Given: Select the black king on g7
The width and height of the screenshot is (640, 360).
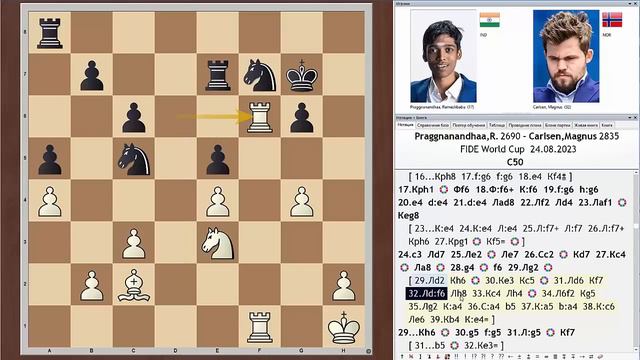Looking at the screenshot, I should [302, 75].
